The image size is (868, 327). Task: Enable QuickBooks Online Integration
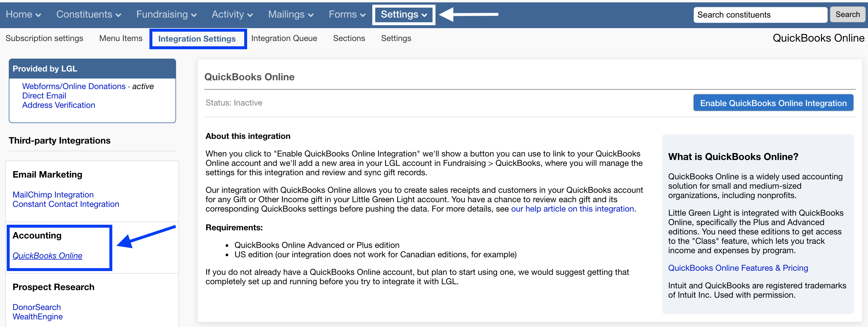click(x=773, y=103)
